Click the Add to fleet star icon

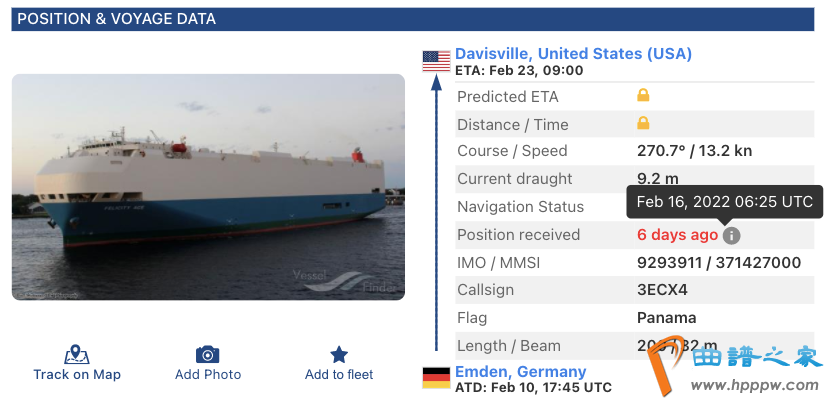(339, 354)
